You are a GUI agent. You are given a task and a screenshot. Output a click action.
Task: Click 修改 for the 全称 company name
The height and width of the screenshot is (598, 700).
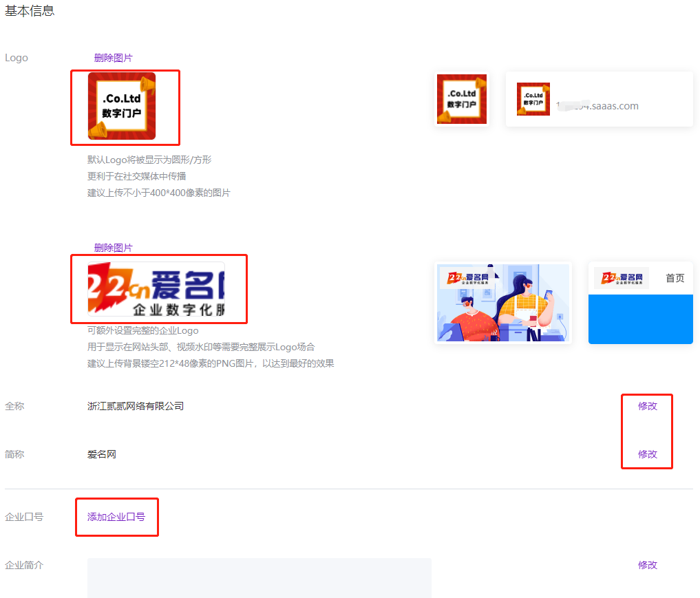[x=647, y=406]
